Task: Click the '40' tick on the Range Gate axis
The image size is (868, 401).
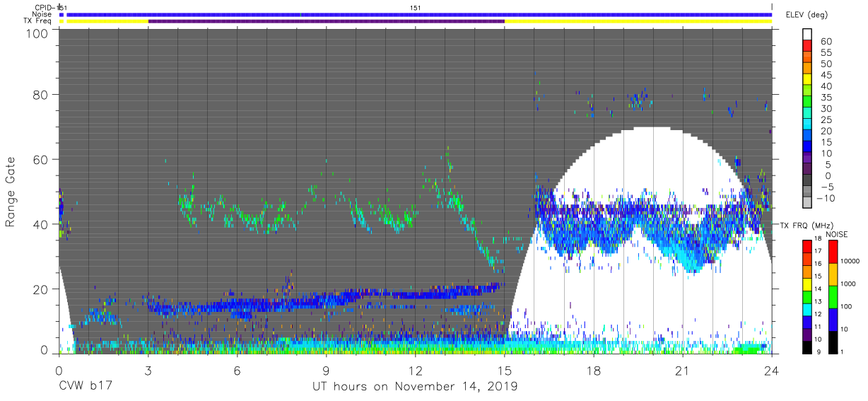Action: click(x=41, y=224)
